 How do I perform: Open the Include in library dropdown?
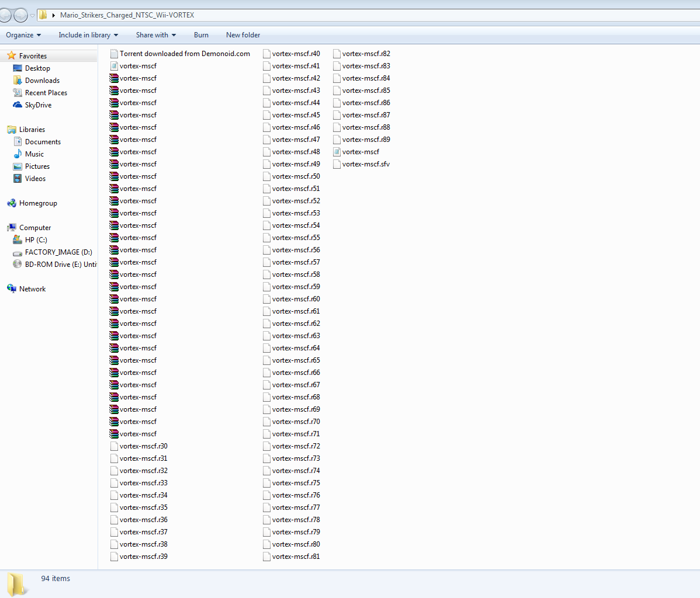(x=88, y=35)
